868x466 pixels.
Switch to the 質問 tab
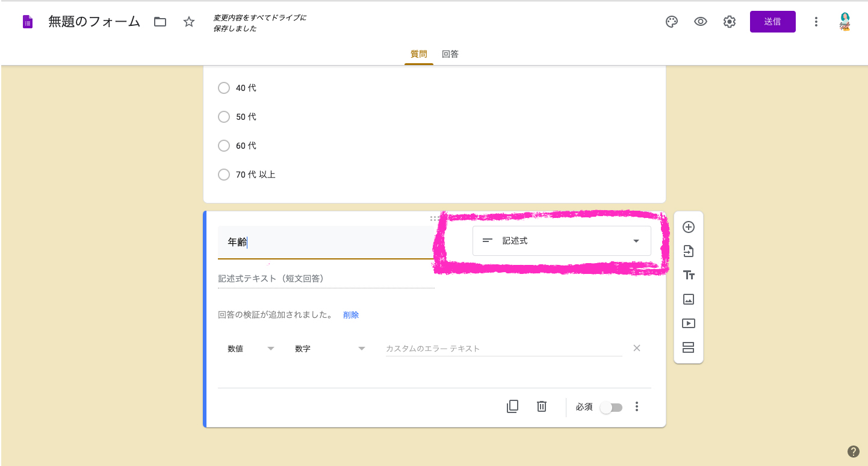[419, 54]
